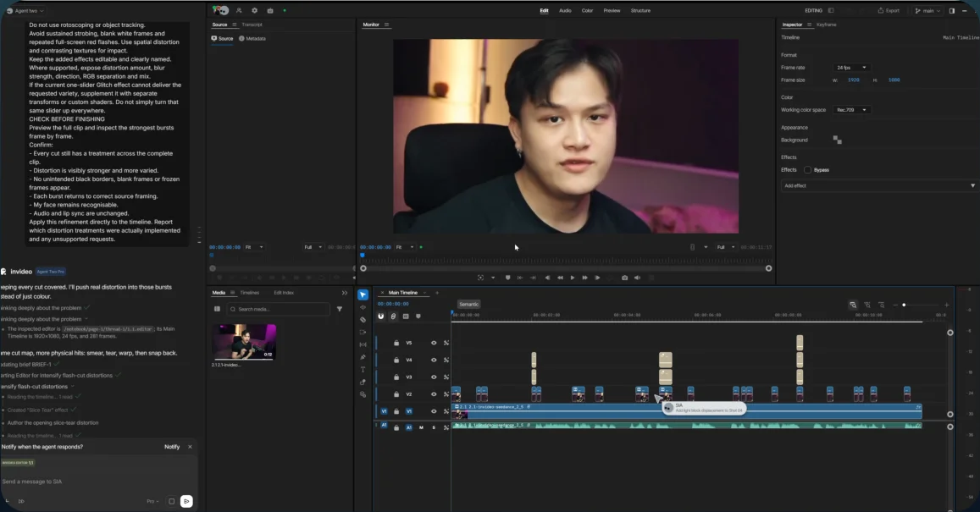Click the Send a message input field
This screenshot has width=980, height=512.
(99, 482)
